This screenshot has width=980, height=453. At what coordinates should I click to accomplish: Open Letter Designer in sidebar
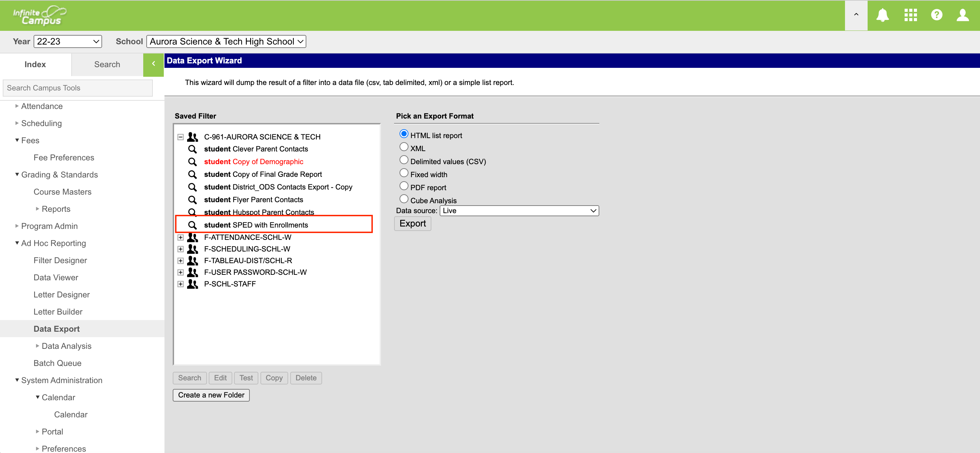tap(62, 295)
